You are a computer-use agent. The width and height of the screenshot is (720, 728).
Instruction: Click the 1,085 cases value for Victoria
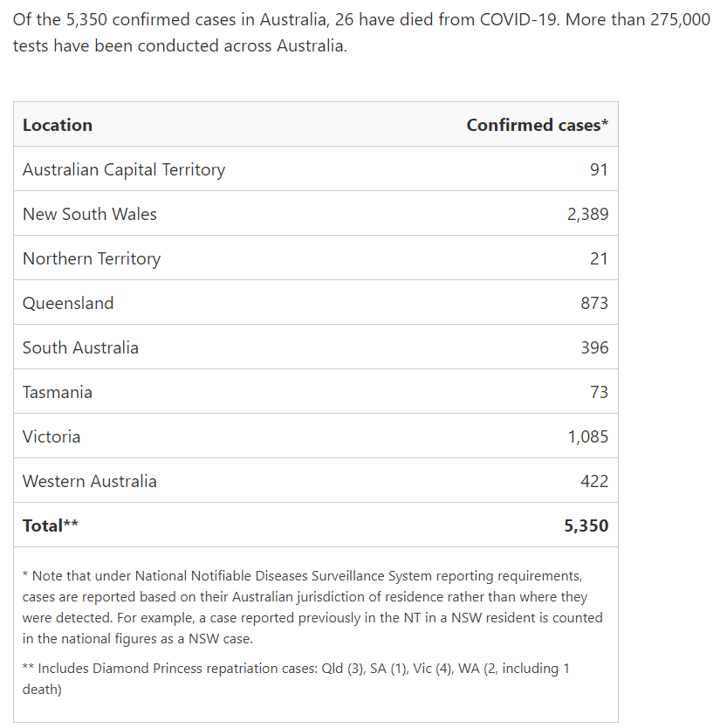587,436
